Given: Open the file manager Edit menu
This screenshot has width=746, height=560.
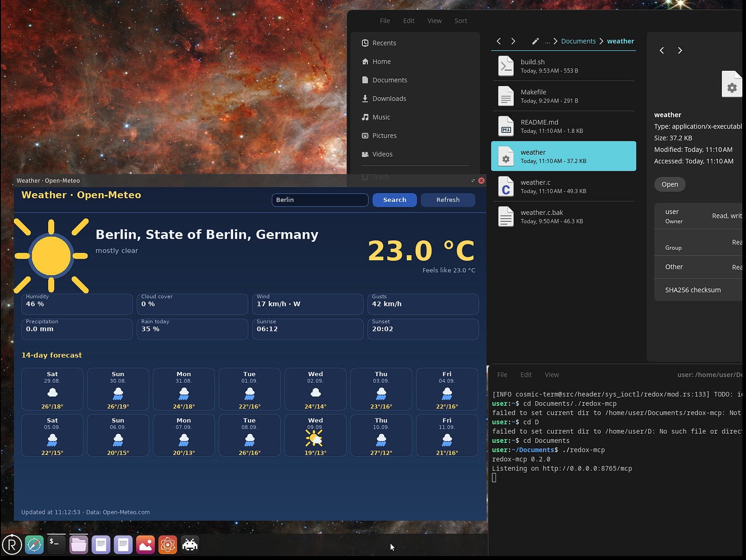Looking at the screenshot, I should [x=409, y=20].
